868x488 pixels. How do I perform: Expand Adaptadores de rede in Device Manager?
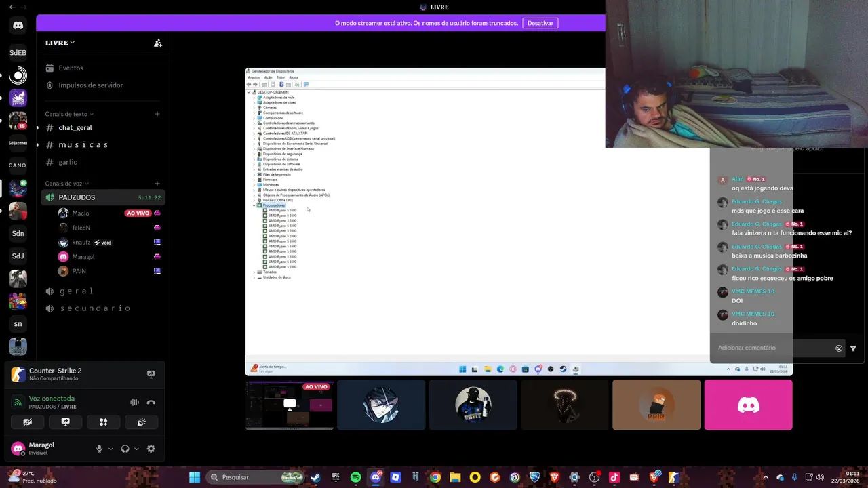coord(254,98)
